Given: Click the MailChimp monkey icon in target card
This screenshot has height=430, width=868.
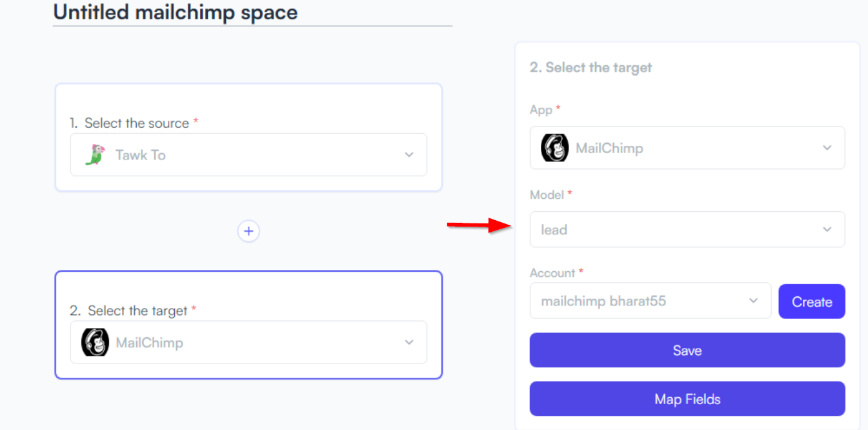Looking at the screenshot, I should click(x=95, y=342).
